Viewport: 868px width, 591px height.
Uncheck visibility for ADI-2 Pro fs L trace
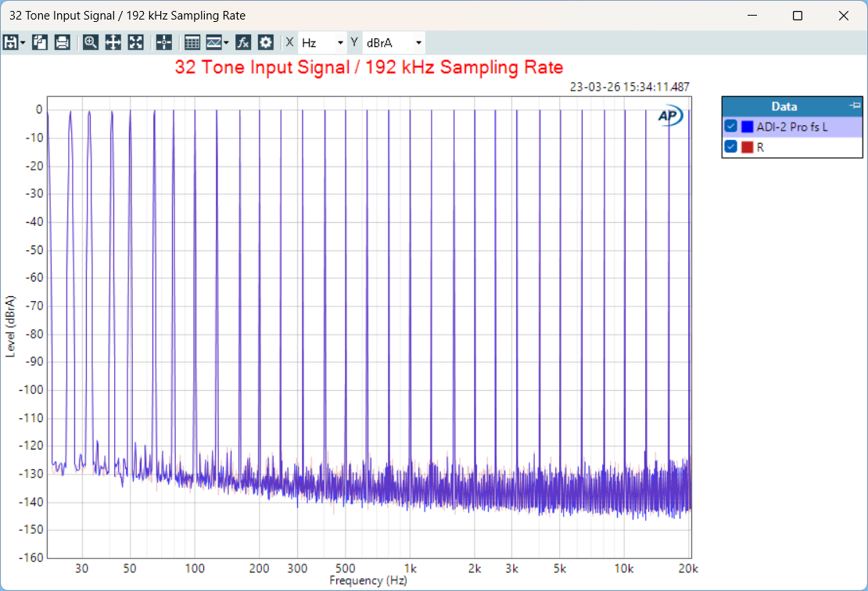tap(730, 126)
